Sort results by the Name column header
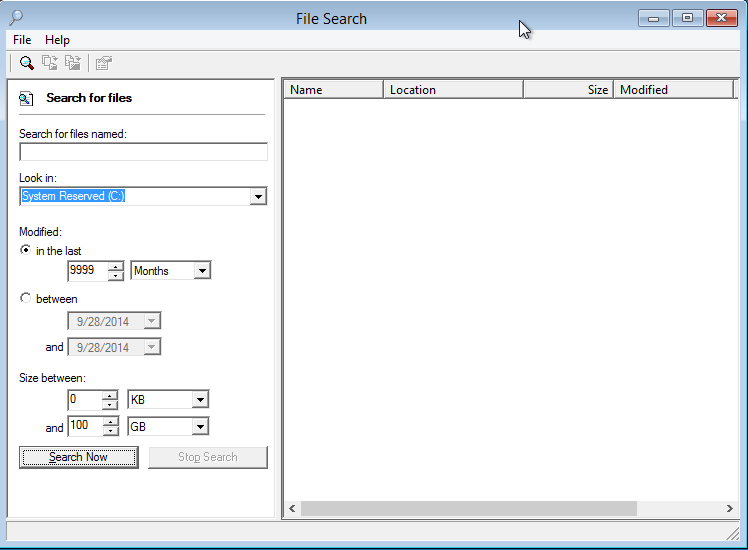Screen dimensions: 748x550 (334, 90)
